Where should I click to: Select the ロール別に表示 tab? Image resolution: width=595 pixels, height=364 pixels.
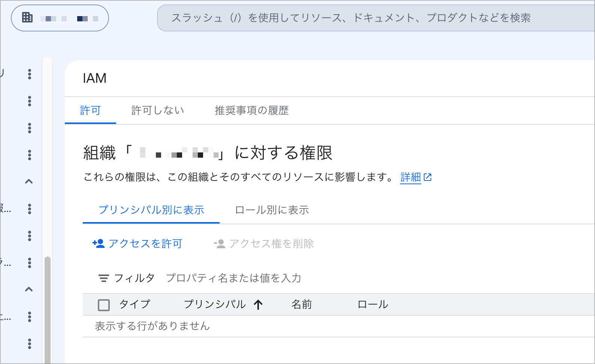(272, 210)
